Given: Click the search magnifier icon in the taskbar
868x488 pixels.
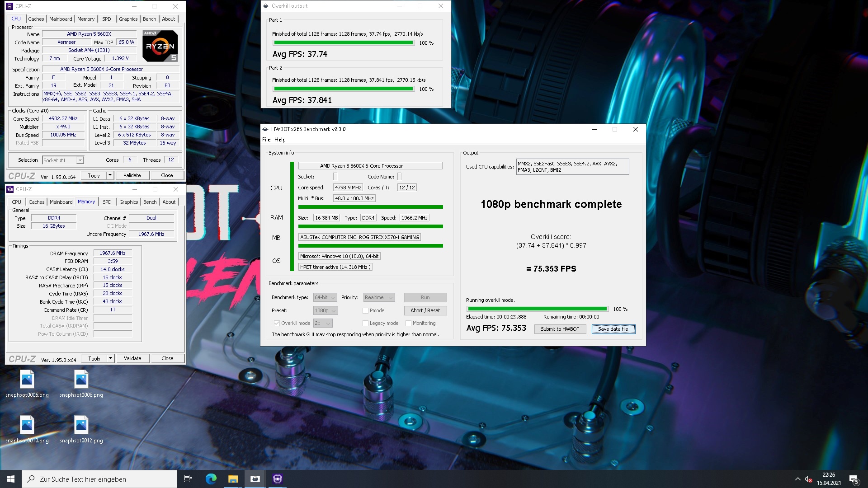Looking at the screenshot, I should coord(31,479).
